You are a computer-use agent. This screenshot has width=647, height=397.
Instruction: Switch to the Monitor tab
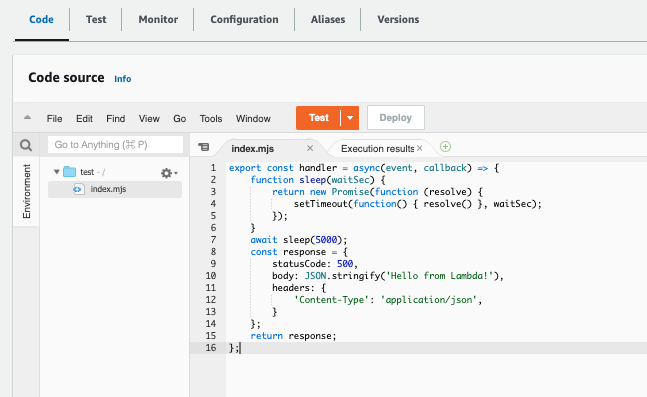tap(158, 19)
